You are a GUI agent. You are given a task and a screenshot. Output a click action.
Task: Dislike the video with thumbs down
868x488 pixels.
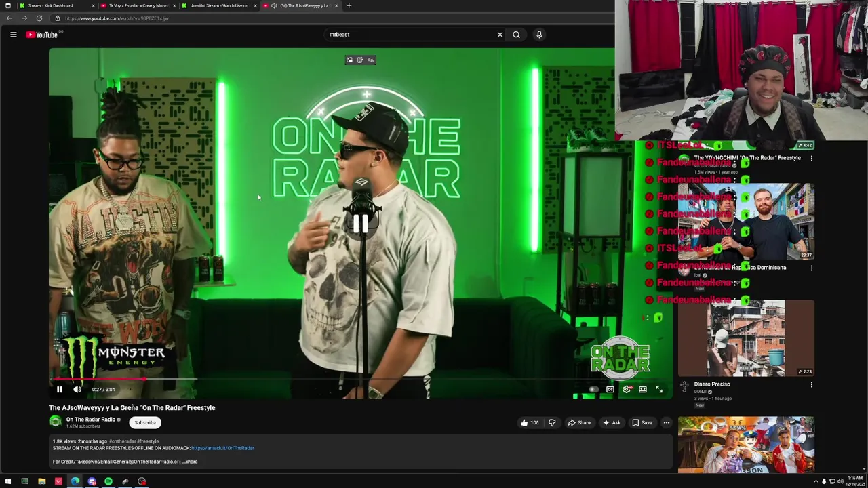tap(552, 422)
